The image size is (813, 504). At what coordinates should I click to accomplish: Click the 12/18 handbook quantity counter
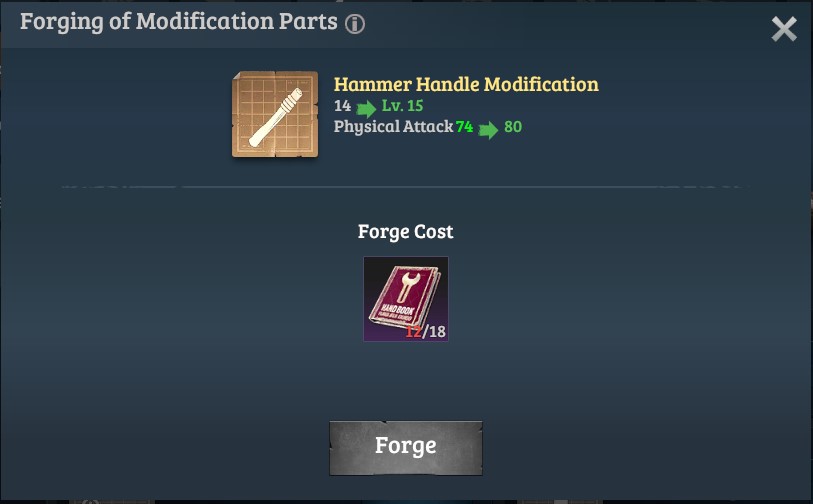[426, 331]
